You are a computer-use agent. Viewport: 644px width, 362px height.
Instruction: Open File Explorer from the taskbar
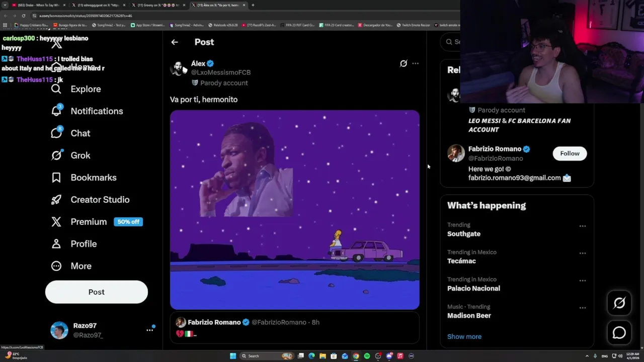pyautogui.click(x=323, y=356)
